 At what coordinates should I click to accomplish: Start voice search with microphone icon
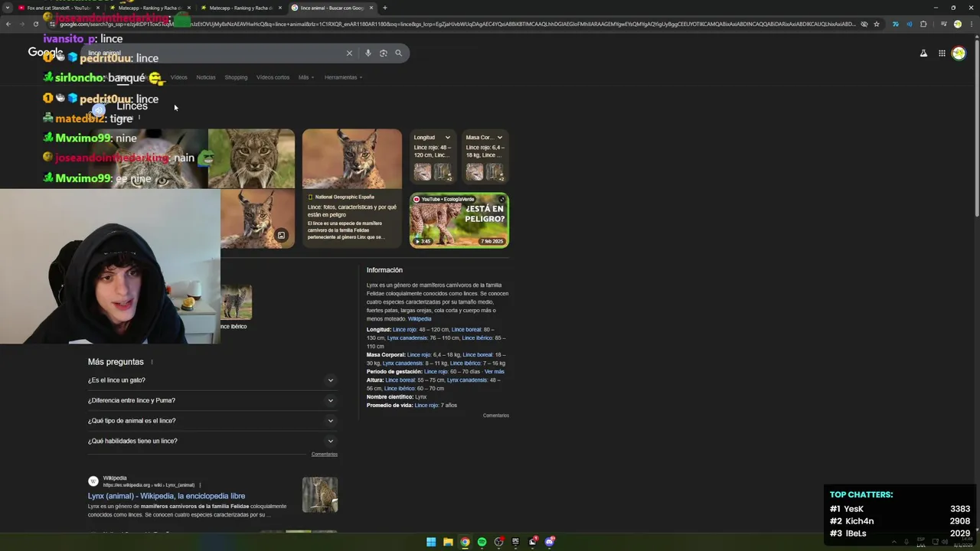coord(368,53)
